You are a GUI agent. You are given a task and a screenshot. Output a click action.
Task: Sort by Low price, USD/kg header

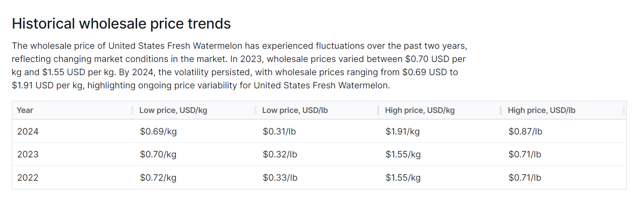point(173,110)
